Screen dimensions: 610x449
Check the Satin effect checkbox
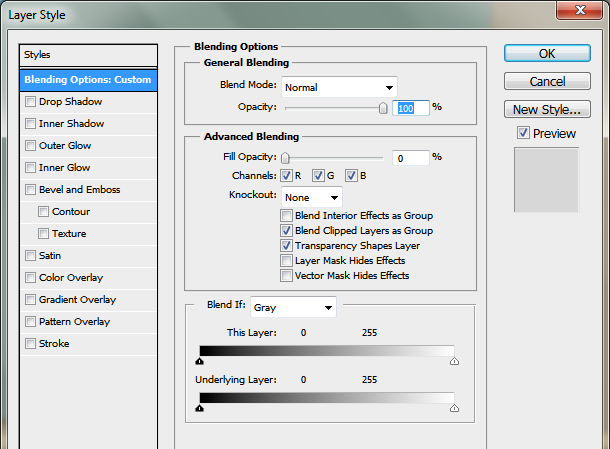point(30,256)
